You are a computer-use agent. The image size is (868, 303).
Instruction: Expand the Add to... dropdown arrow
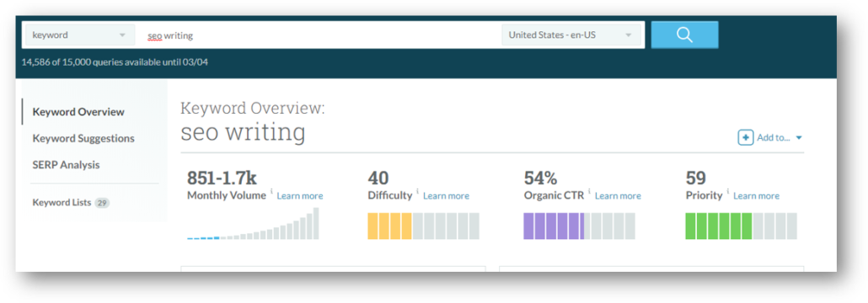tap(799, 138)
